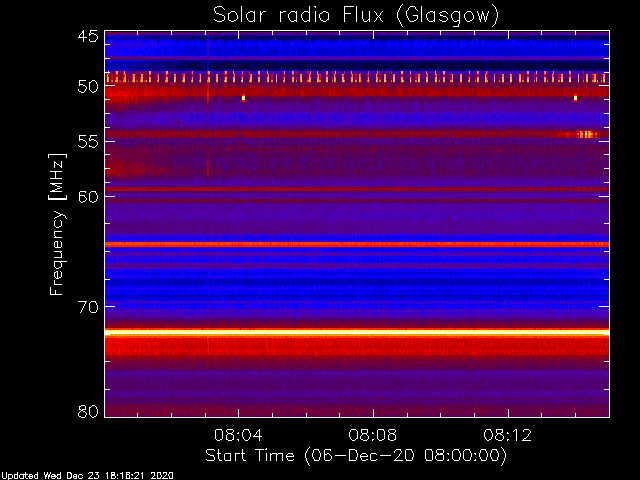Click the 80 MHz frequency label

tap(88, 411)
